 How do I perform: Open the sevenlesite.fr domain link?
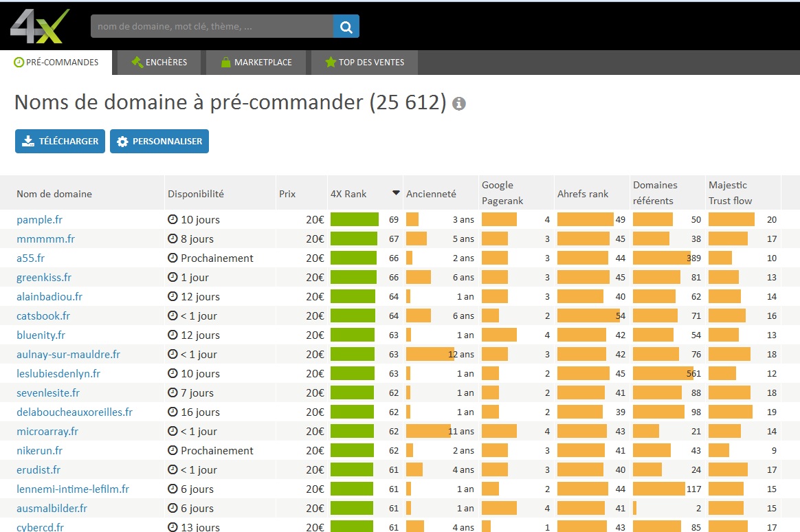click(x=48, y=392)
